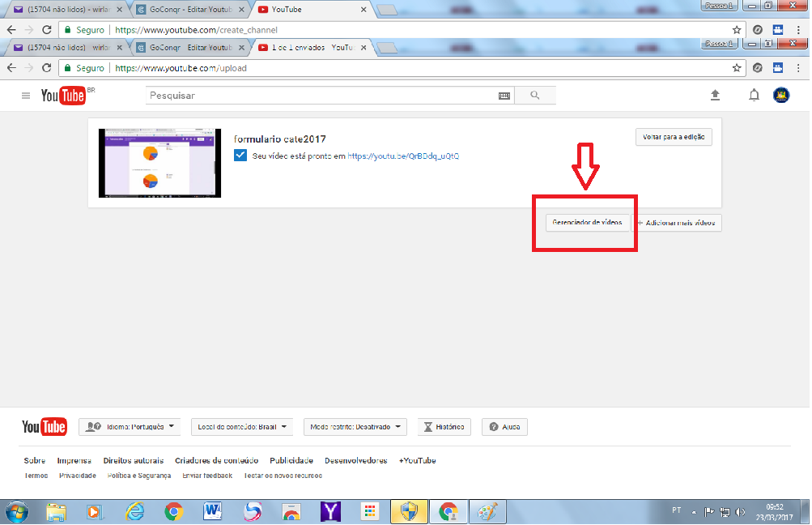The image size is (812, 525).
Task: Expand the 'Idioma: Português' dropdown
Action: (x=130, y=427)
